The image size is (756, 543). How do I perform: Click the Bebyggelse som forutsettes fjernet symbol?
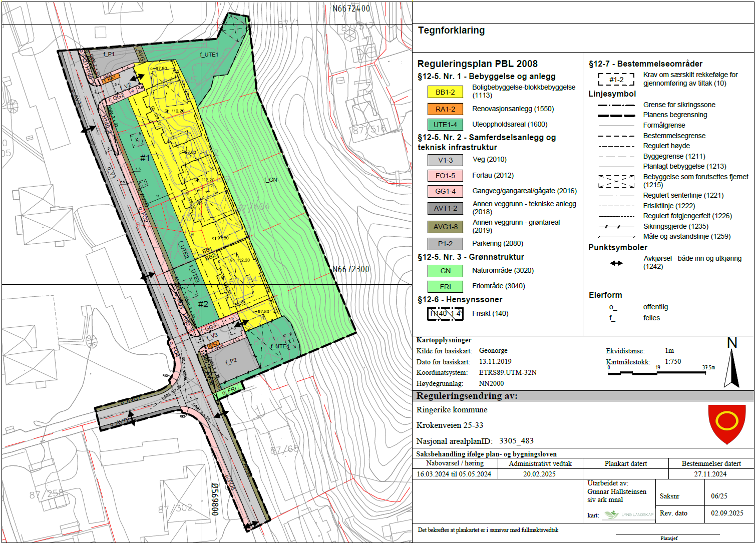point(616,181)
